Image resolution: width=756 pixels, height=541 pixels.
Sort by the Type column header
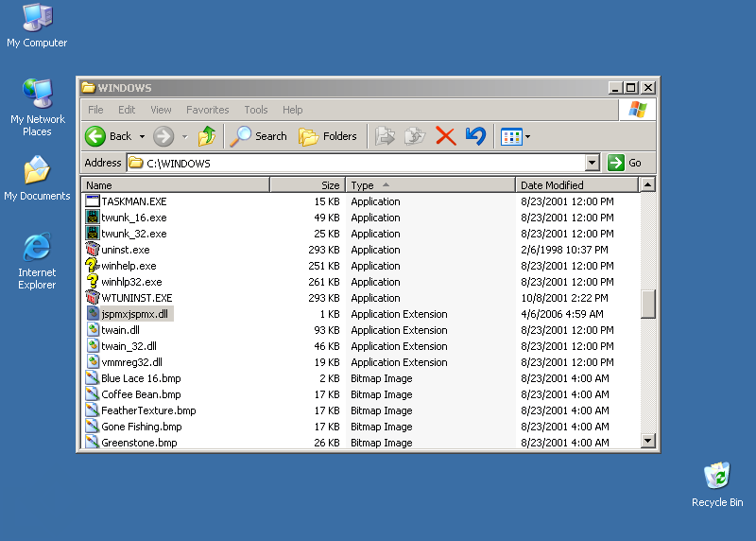tap(431, 185)
